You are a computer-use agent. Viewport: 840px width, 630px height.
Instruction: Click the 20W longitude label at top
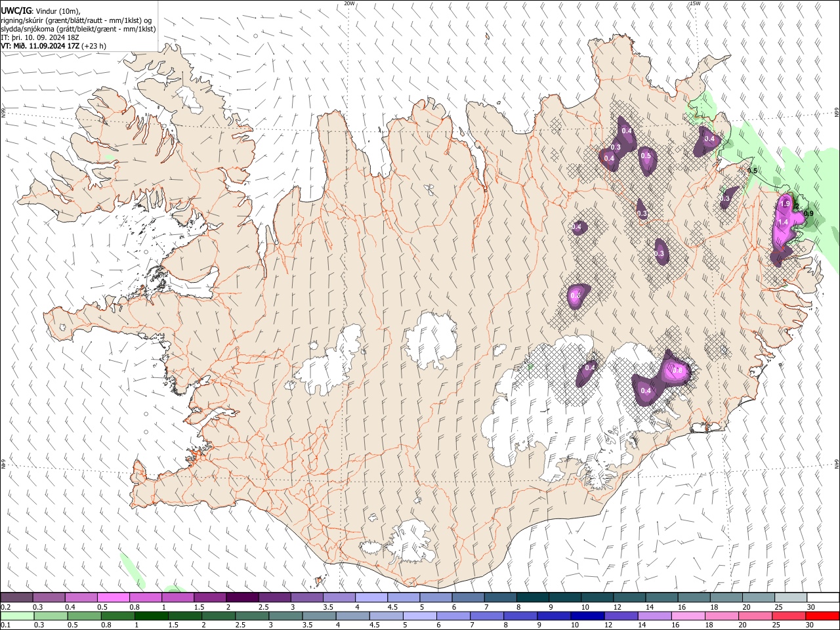pyautogui.click(x=350, y=3)
